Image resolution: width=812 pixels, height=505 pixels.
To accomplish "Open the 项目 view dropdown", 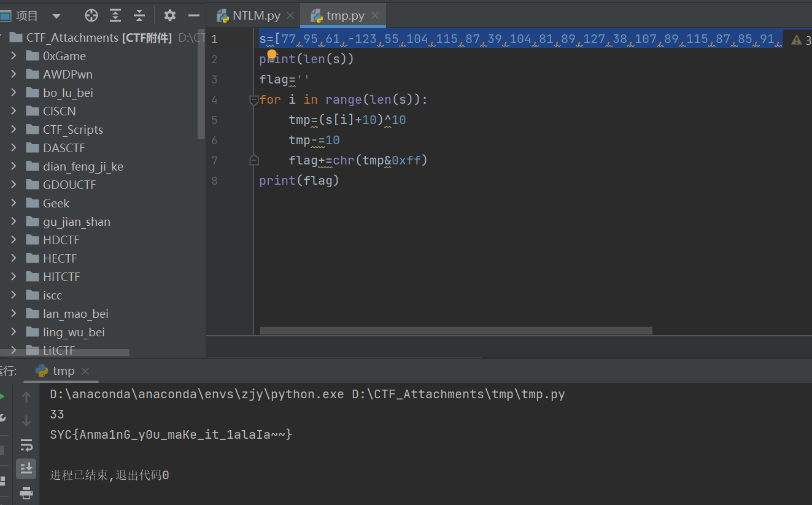I will 56,16.
